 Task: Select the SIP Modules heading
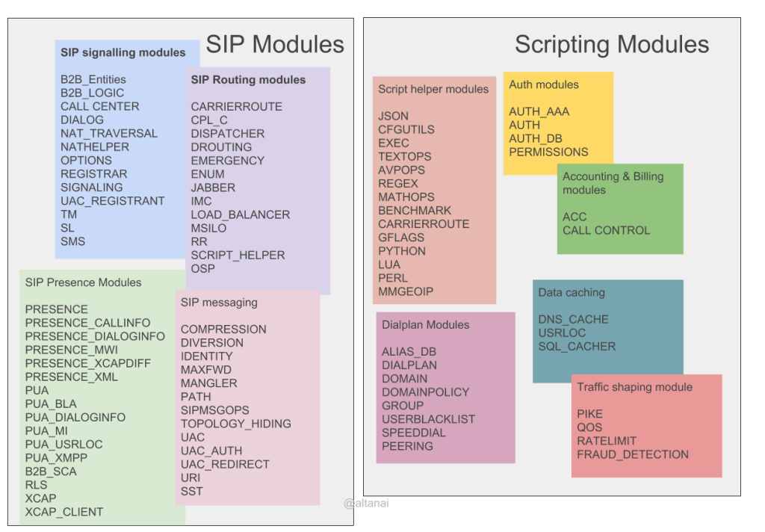[273, 43]
